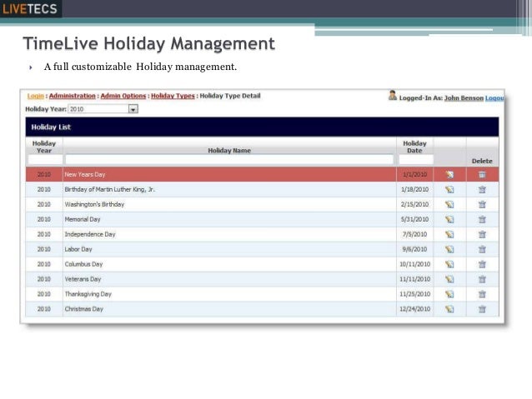Delete the Labor Day holiday entry
This screenshot has height=399, width=532.
[x=482, y=249]
